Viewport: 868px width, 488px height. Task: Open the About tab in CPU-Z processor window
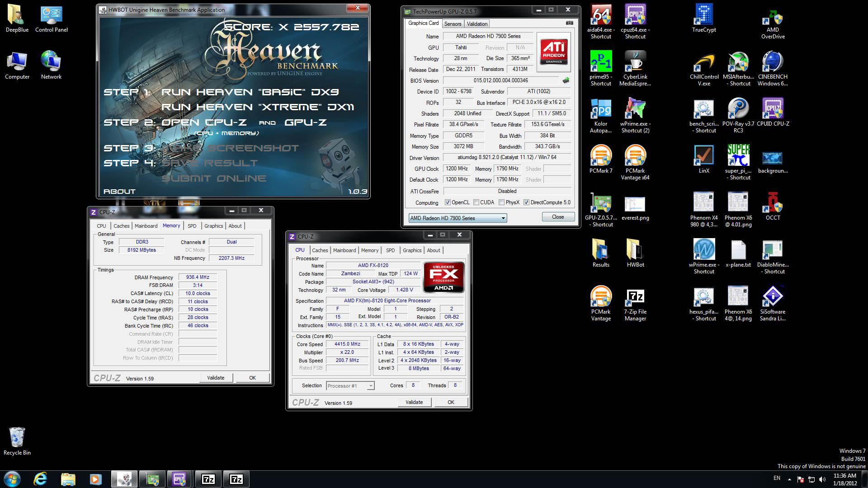pyautogui.click(x=434, y=250)
